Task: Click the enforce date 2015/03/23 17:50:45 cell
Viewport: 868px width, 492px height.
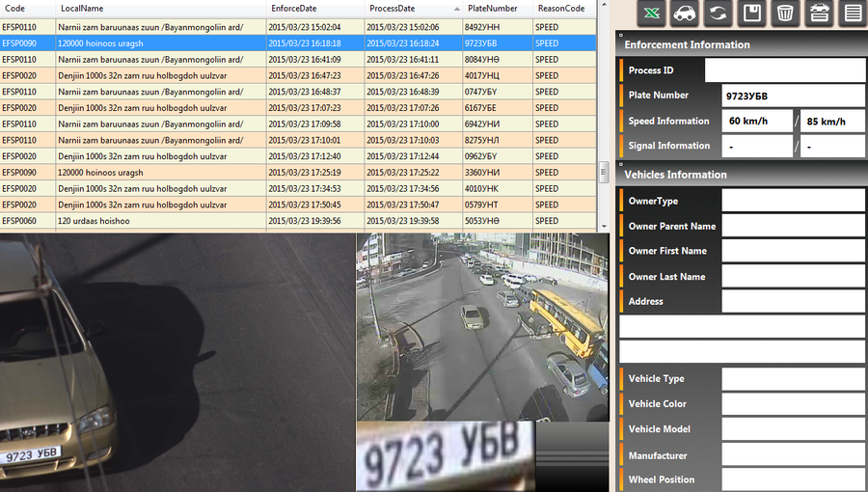Action: pos(315,205)
